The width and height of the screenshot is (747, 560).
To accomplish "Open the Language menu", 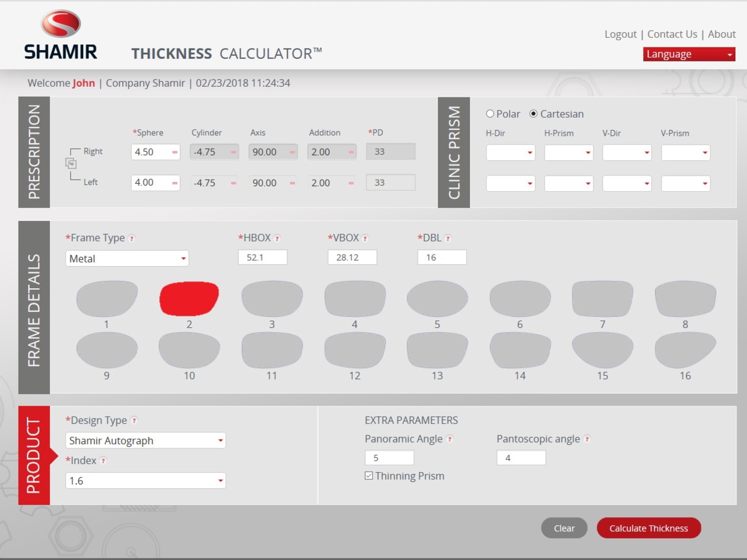I will click(689, 54).
